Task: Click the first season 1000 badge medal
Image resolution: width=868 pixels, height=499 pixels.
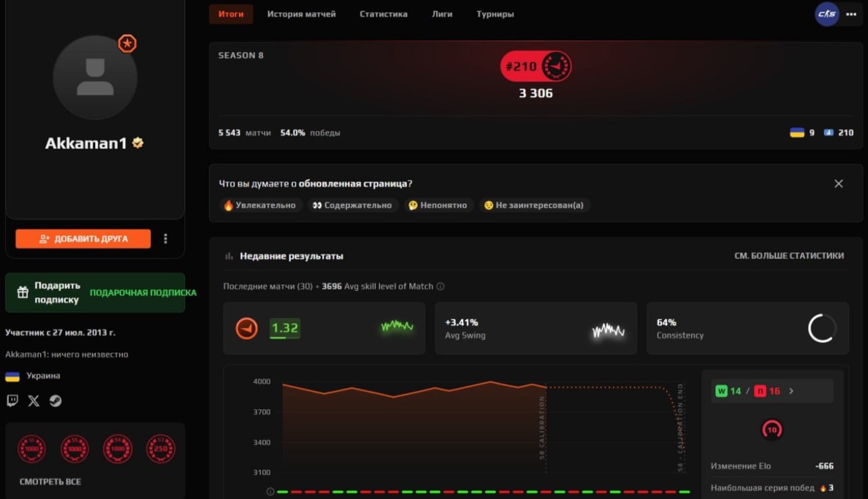Action: [x=31, y=449]
